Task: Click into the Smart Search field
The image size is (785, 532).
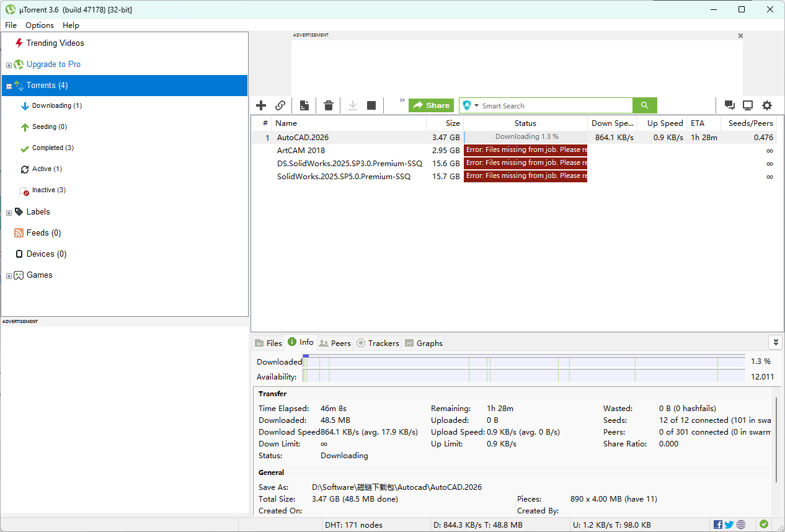Action: pyautogui.click(x=556, y=106)
